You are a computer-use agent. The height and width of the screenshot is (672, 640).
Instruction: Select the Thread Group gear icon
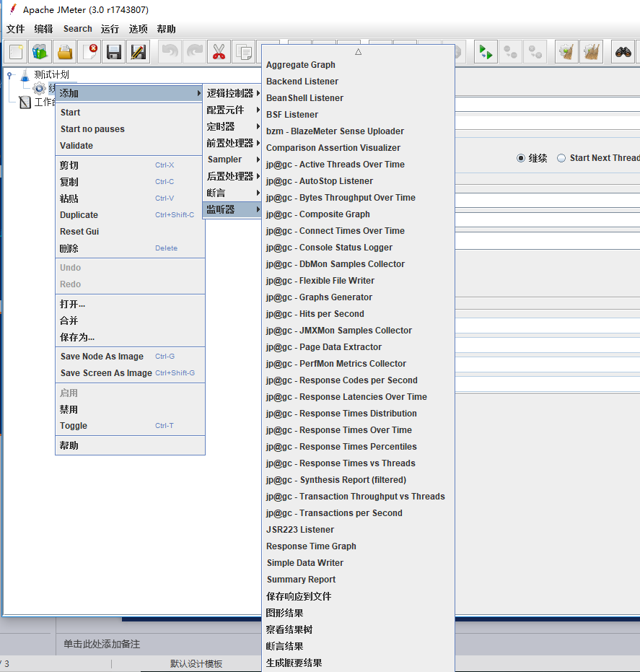39,89
